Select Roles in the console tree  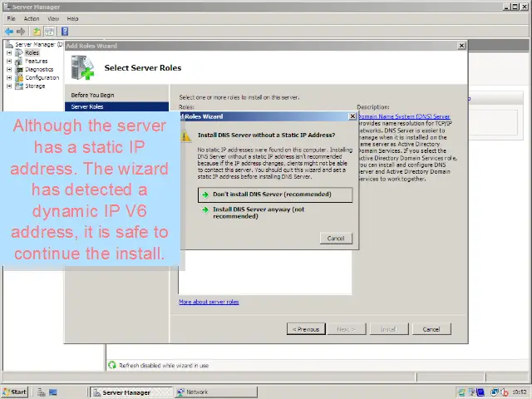click(x=32, y=53)
